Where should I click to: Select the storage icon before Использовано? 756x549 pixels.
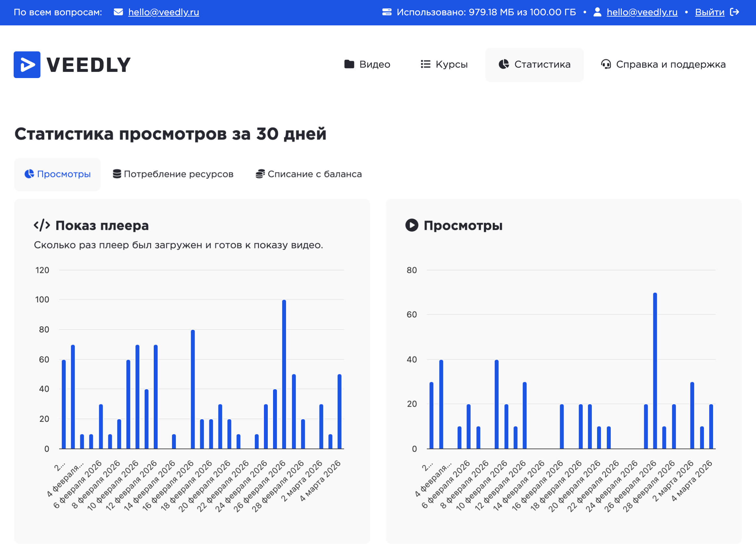tap(387, 12)
